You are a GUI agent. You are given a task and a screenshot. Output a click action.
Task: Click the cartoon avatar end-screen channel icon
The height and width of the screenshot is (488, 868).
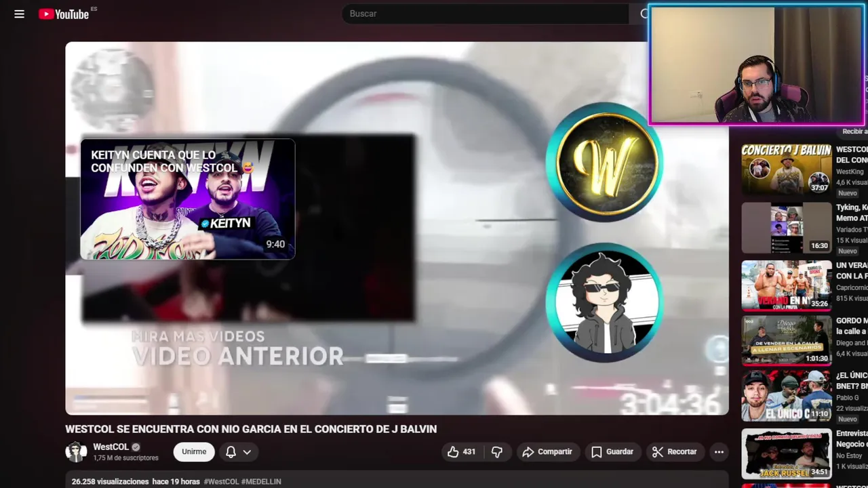[x=604, y=302]
